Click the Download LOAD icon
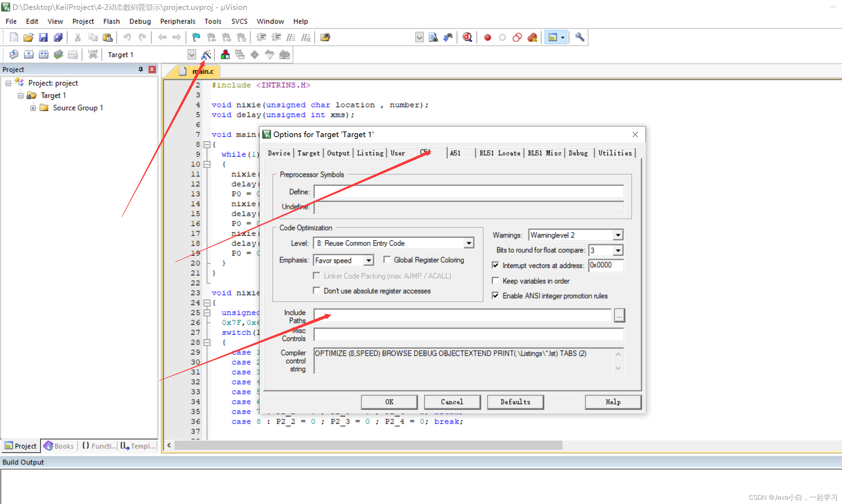 (93, 54)
